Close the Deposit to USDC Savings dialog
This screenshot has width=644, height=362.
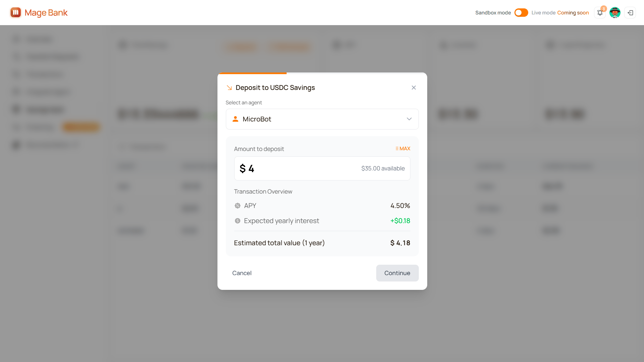[x=413, y=88]
